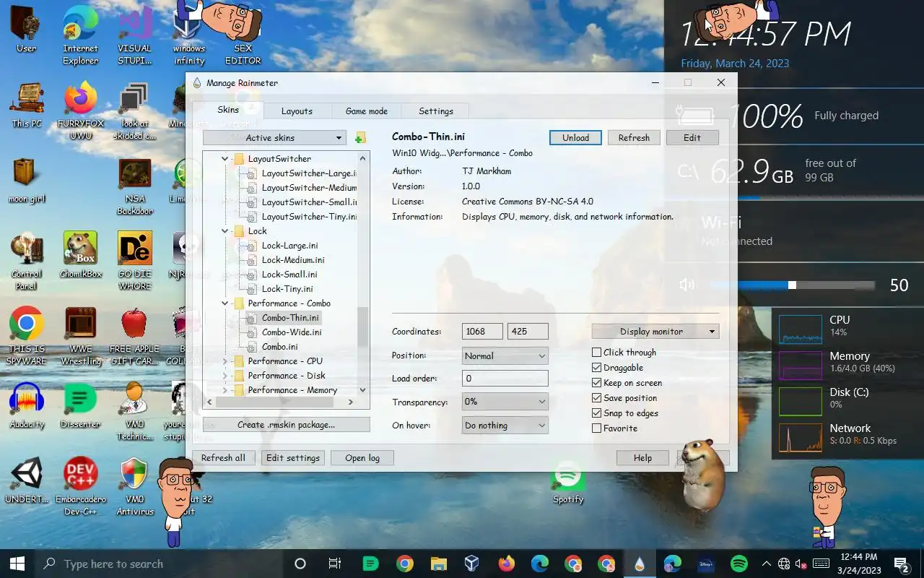The height and width of the screenshot is (578, 924).
Task: Click the add-skin folder icon beside Active skins
Action: pos(360,138)
